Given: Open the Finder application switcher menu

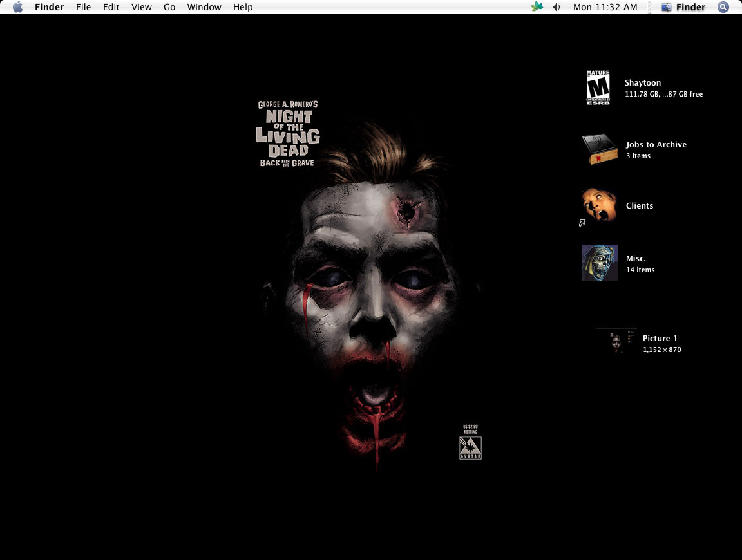Looking at the screenshot, I should [x=683, y=7].
